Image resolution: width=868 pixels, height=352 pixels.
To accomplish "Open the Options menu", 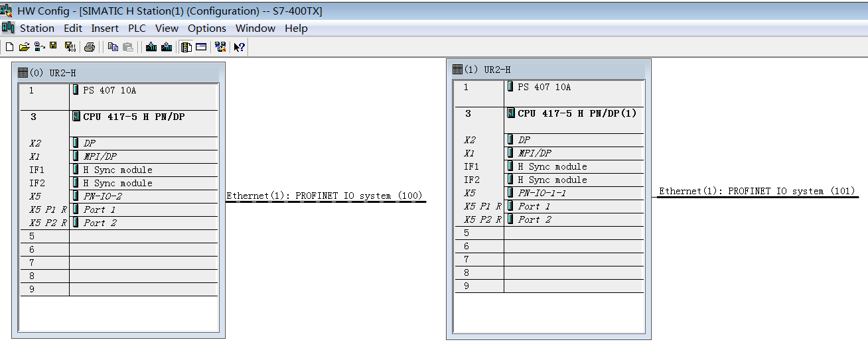I will (x=207, y=28).
